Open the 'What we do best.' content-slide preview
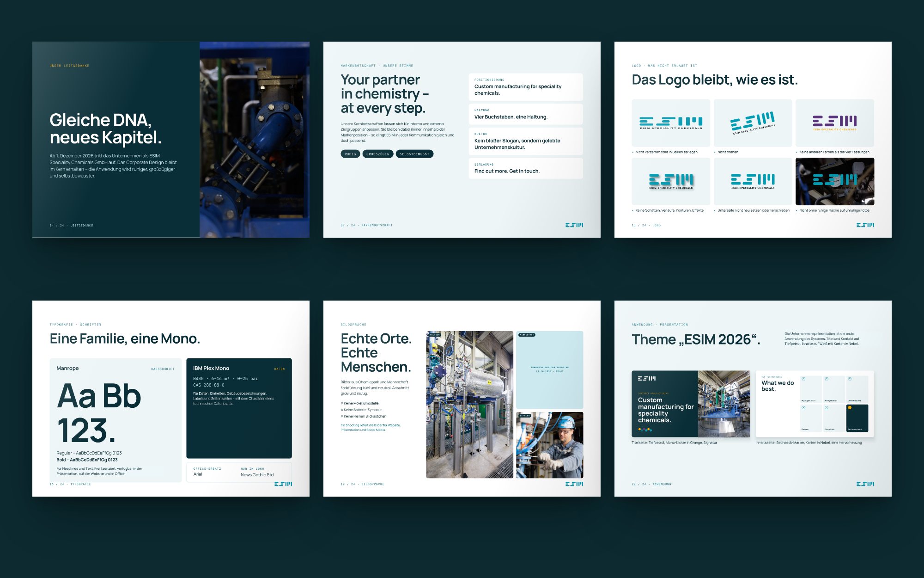This screenshot has height=578, width=924. (815, 404)
